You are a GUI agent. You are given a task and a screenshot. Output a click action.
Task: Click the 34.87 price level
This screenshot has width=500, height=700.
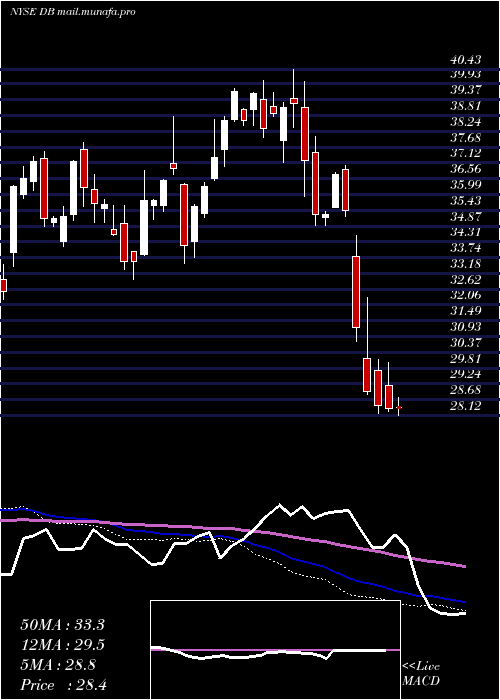(x=465, y=216)
